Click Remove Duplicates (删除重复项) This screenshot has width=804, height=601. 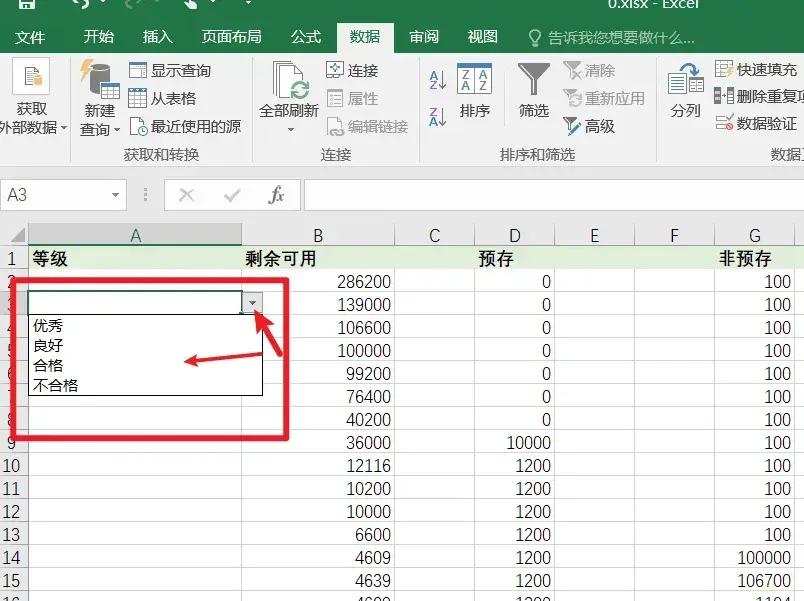[759, 96]
